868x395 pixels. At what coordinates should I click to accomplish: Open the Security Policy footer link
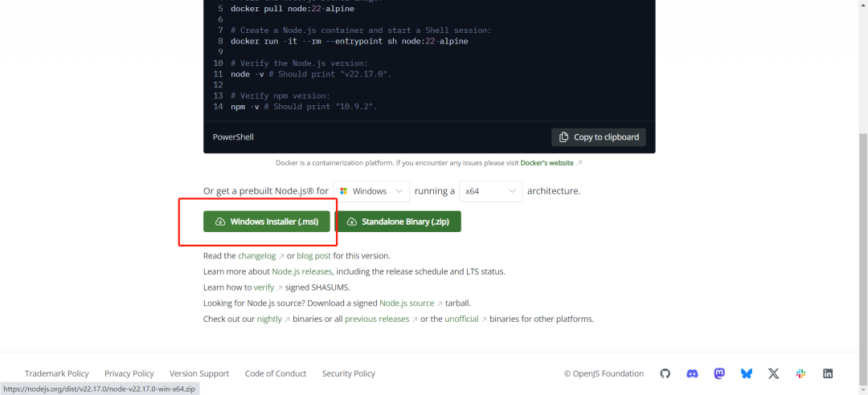coord(349,373)
